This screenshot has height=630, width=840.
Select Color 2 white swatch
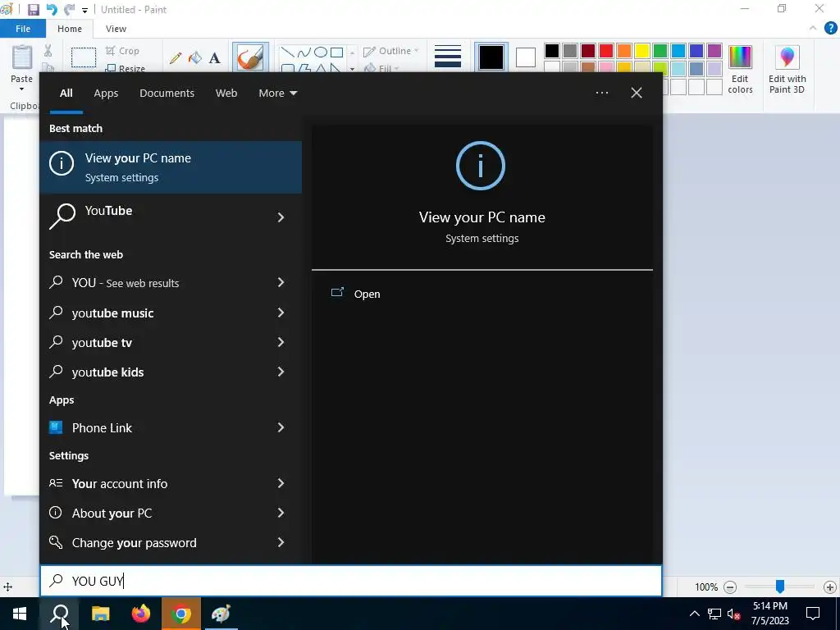526,57
